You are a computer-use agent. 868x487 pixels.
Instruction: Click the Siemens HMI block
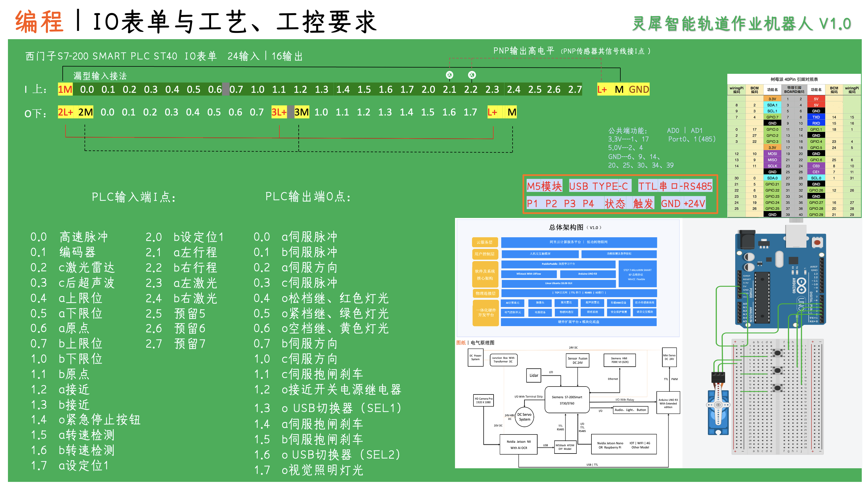click(620, 360)
